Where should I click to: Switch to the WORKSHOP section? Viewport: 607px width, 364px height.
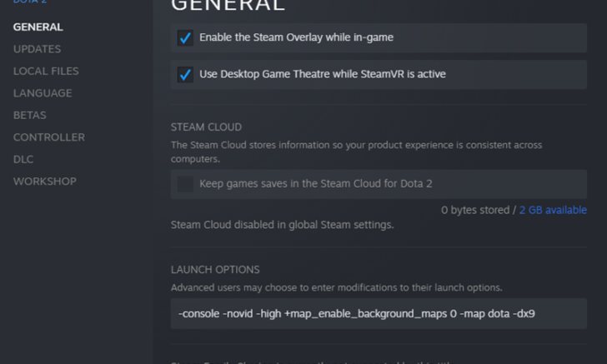point(45,182)
